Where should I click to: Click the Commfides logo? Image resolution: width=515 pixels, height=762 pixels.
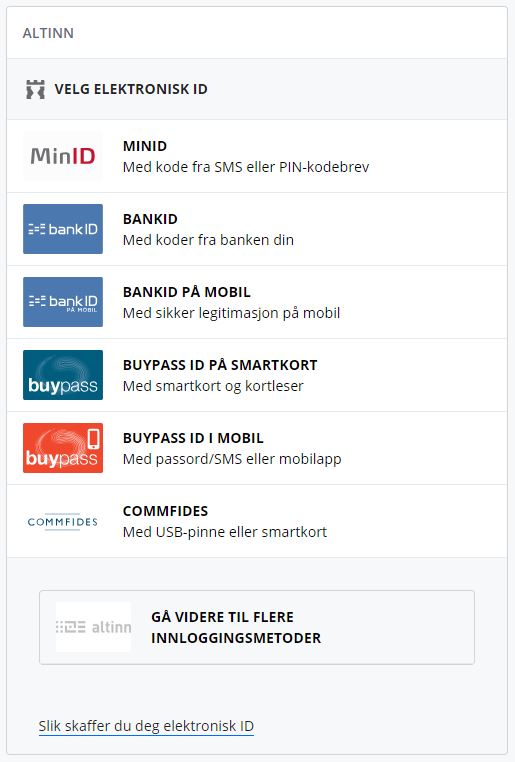(x=63, y=521)
